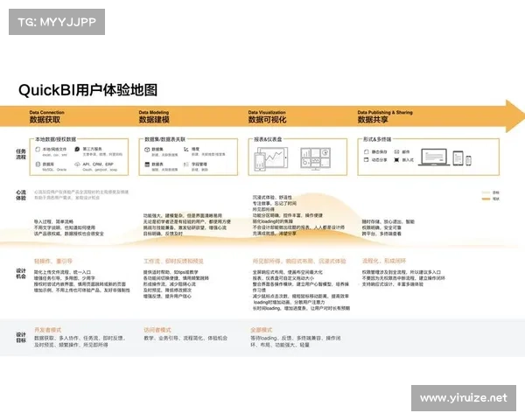Select the Data Modeling 数据建模 stage
This screenshot has height=420, width=525.
pyautogui.click(x=154, y=116)
